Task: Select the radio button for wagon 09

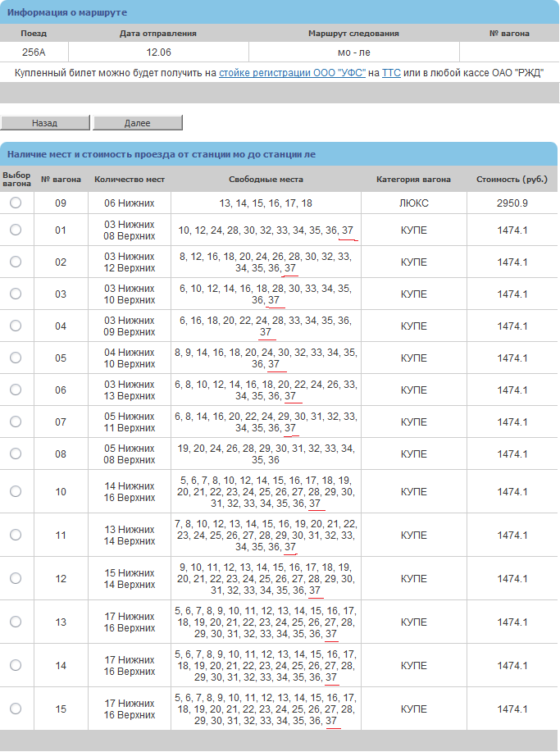Action: [16, 203]
